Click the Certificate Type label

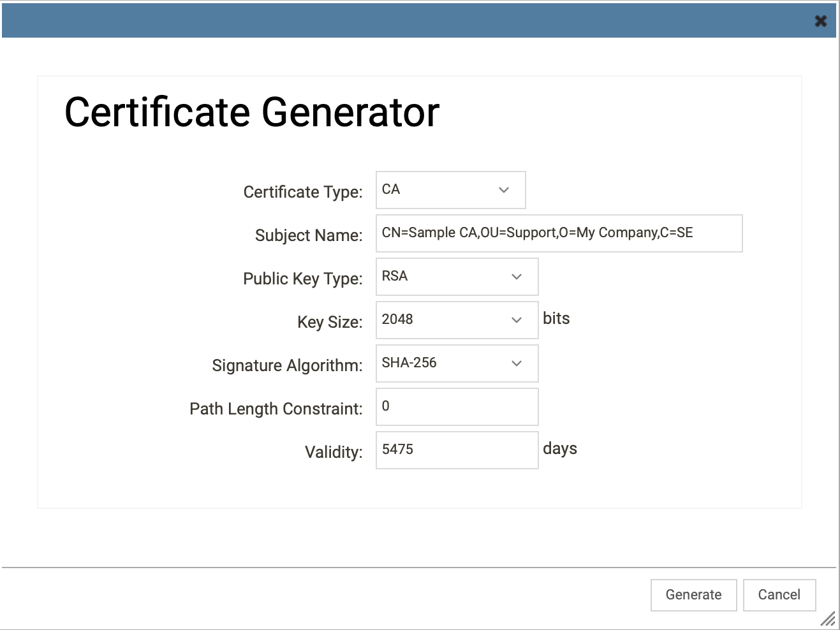pyautogui.click(x=303, y=192)
